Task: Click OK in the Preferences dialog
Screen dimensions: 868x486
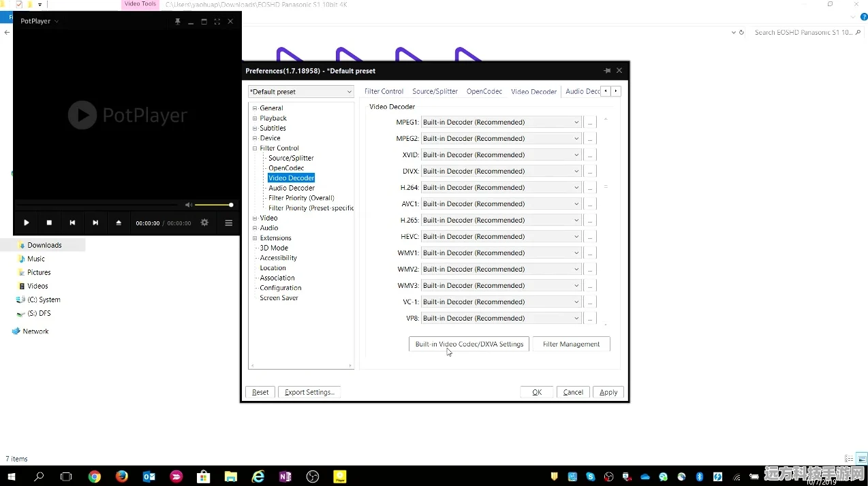Action: pos(537,392)
